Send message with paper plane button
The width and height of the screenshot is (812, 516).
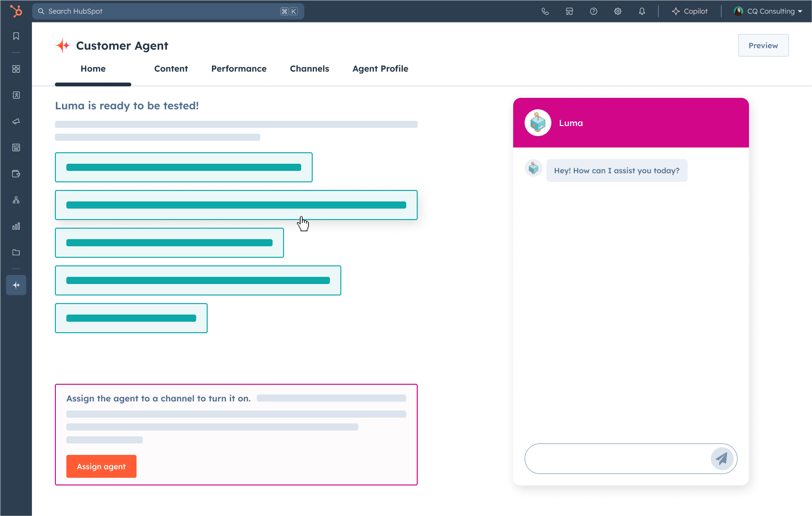(x=721, y=459)
